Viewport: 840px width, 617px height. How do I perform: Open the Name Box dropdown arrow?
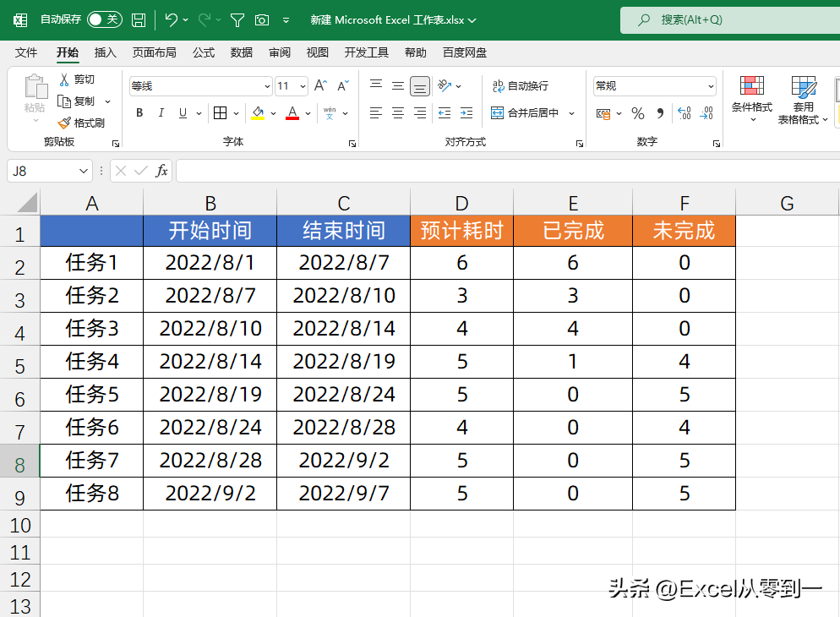point(84,171)
